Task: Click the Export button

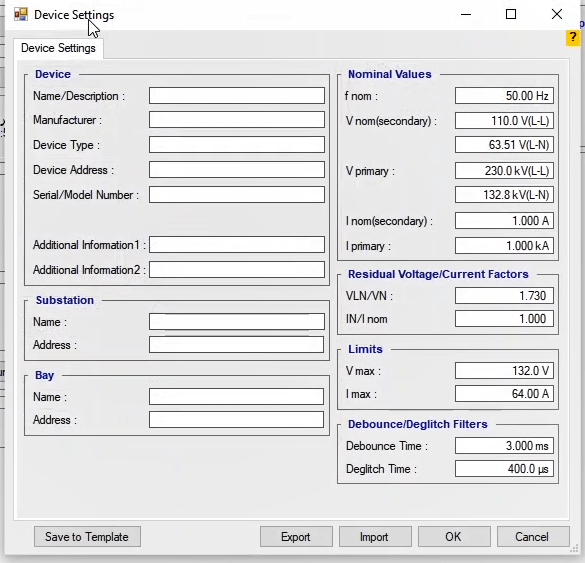Action: (x=296, y=537)
